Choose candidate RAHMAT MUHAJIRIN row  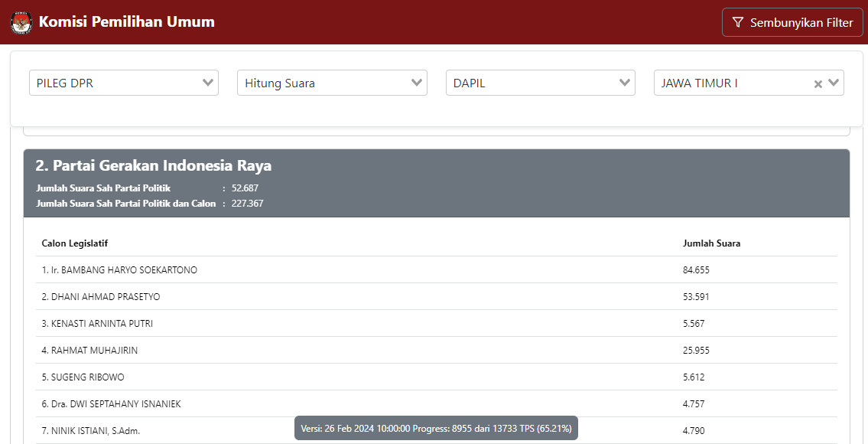coord(89,351)
